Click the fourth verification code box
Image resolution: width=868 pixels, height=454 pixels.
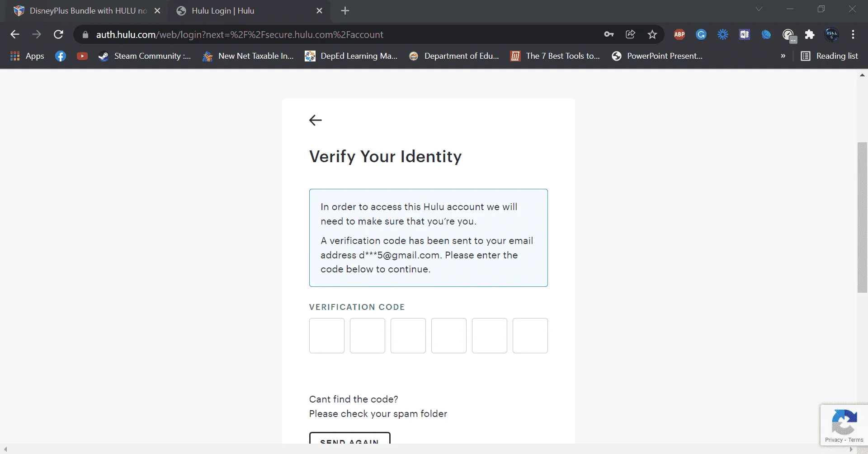(x=449, y=336)
